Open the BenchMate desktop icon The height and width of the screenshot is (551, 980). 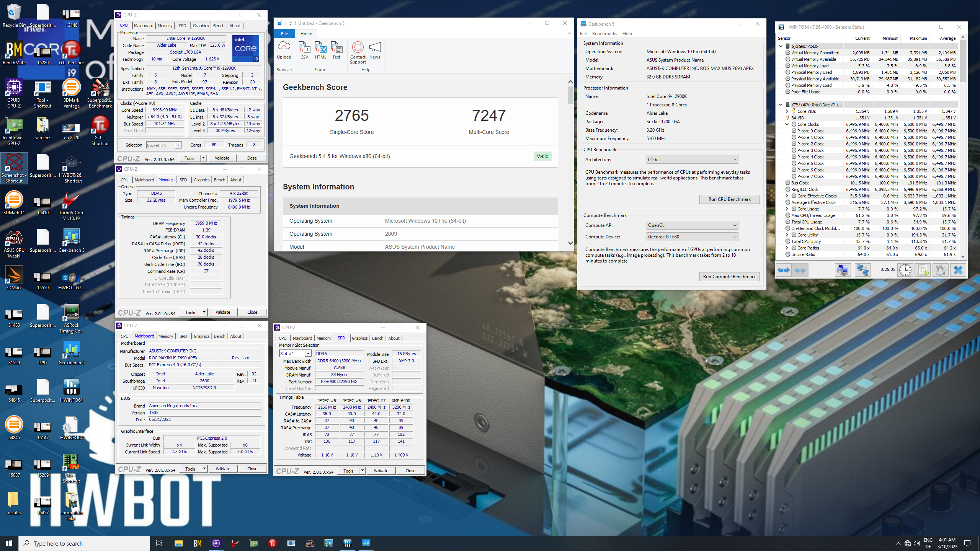tap(14, 54)
